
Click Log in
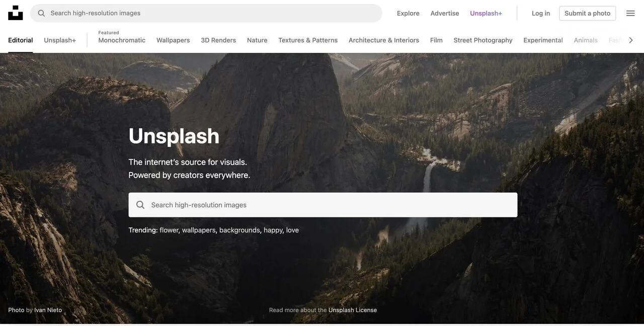coord(541,13)
